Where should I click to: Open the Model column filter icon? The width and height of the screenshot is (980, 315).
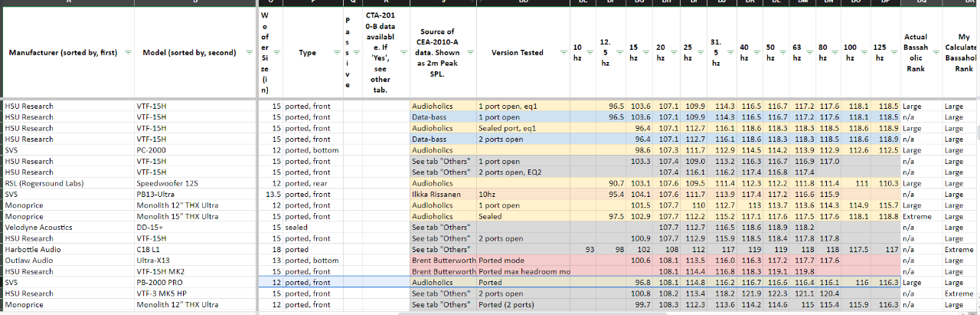coord(250,53)
